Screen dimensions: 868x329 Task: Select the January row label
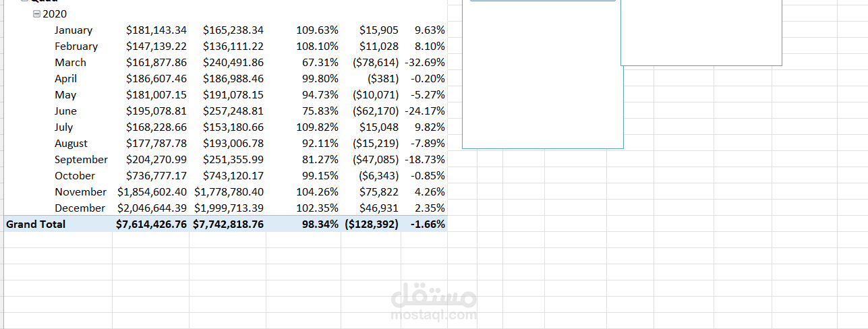pyautogui.click(x=74, y=30)
